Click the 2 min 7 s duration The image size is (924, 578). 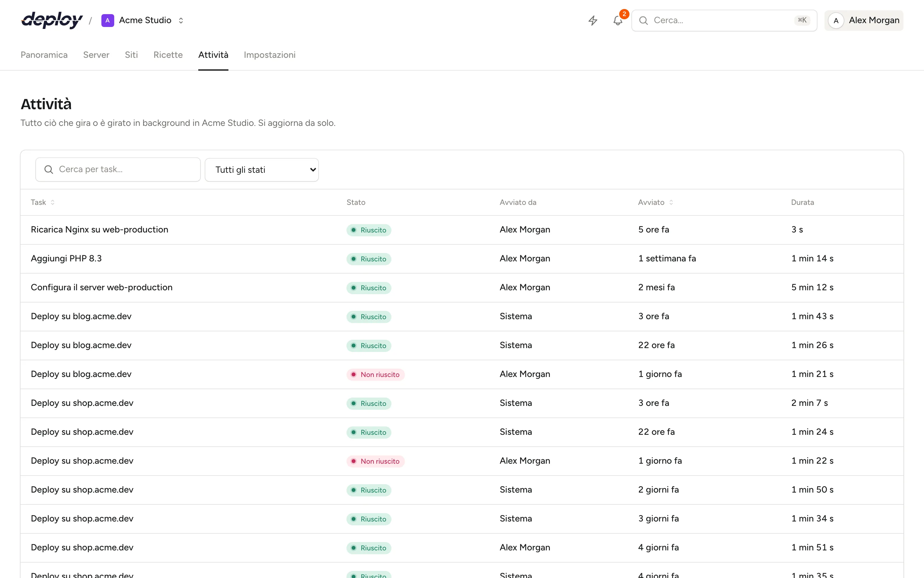(x=809, y=403)
